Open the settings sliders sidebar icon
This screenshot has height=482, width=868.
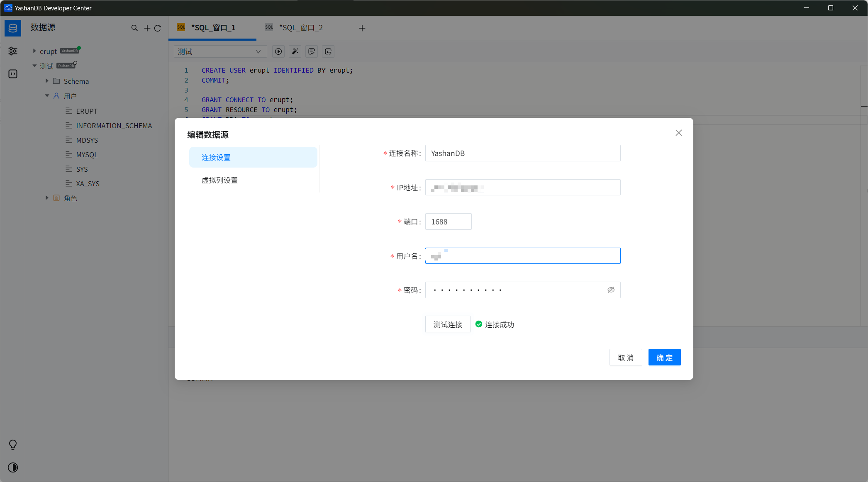pos(13,51)
